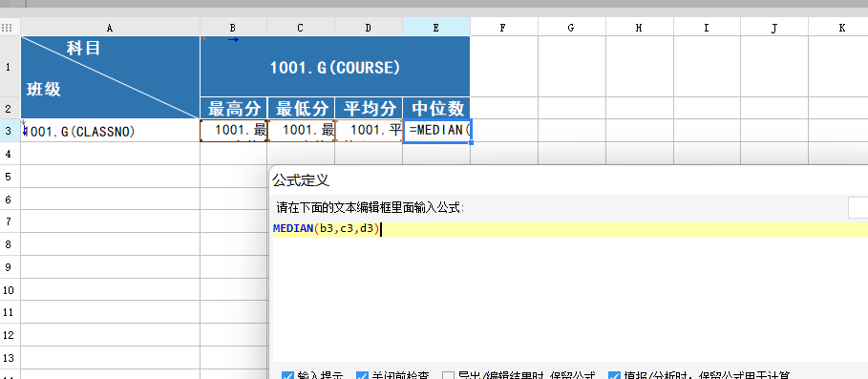The image size is (868, 379).
Task: Select column A header
Action: (x=110, y=27)
